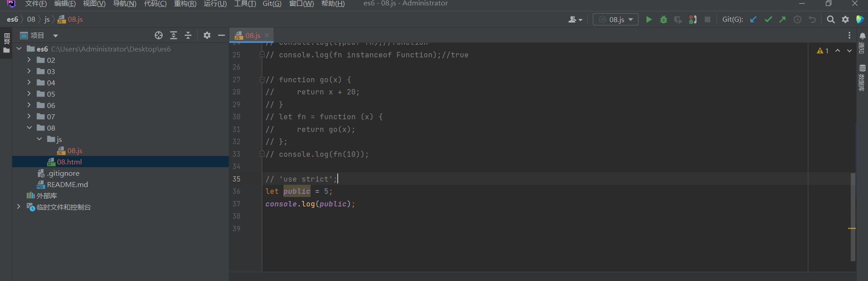The width and height of the screenshot is (868, 281).
Task: Locate opened file in project tree
Action: (x=159, y=35)
